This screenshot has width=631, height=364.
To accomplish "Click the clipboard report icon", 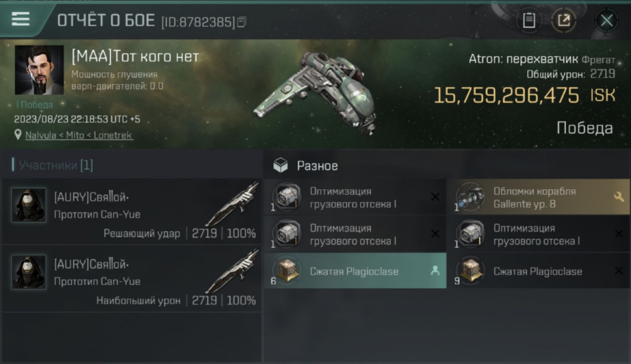I will [529, 20].
